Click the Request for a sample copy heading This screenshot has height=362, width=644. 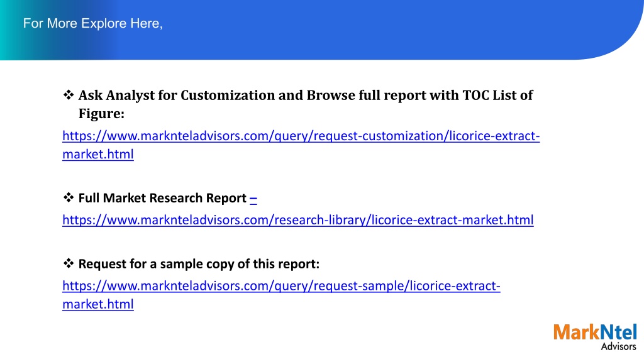coord(199,264)
